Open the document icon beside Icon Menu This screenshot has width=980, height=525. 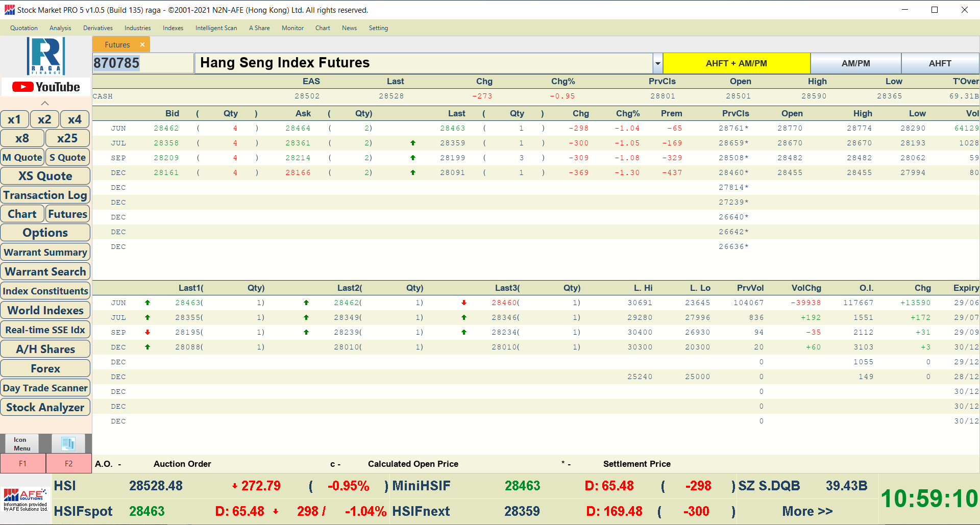pyautogui.click(x=68, y=443)
